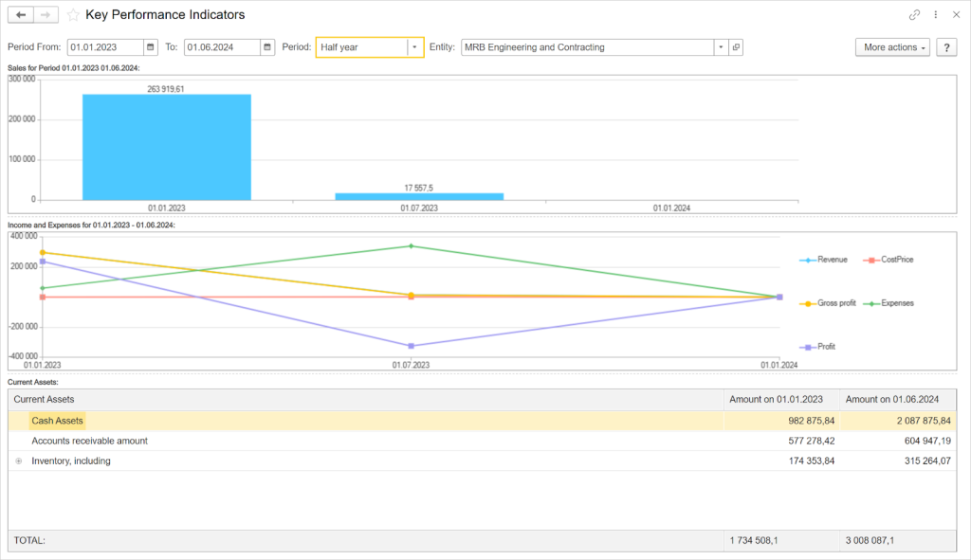Click the 3 008 087,1 total cell
This screenshot has height=560, width=971.
[x=898, y=541]
